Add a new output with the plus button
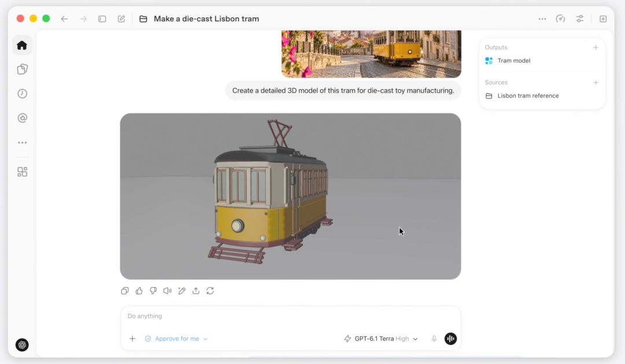 [596, 47]
